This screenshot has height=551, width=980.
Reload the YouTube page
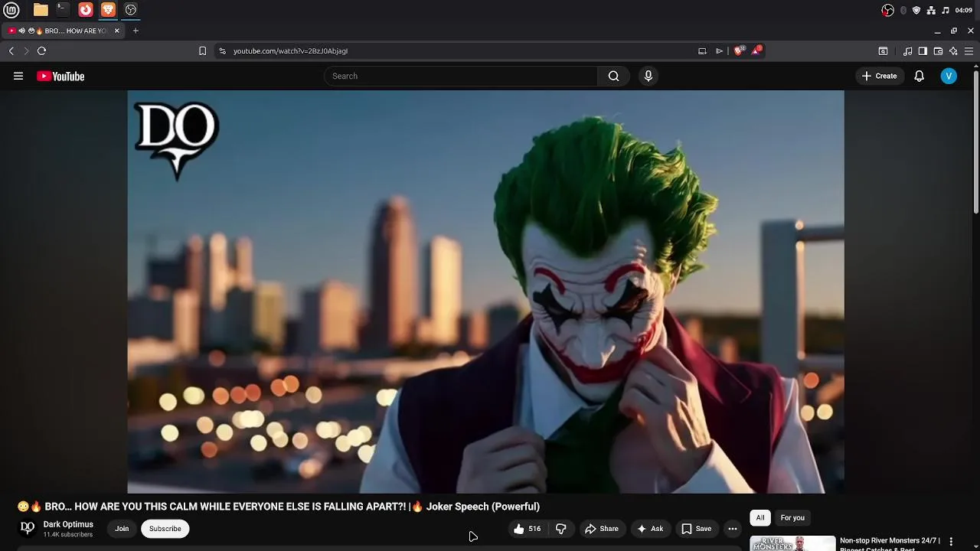point(42,51)
